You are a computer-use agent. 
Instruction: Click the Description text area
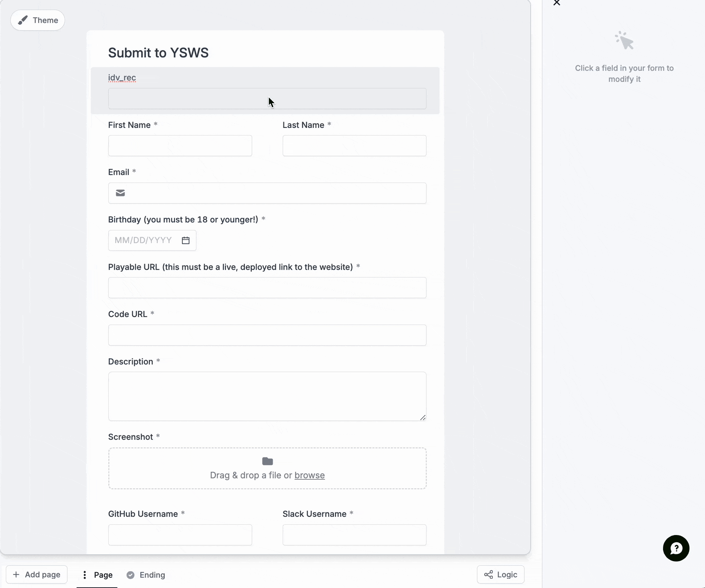(267, 396)
